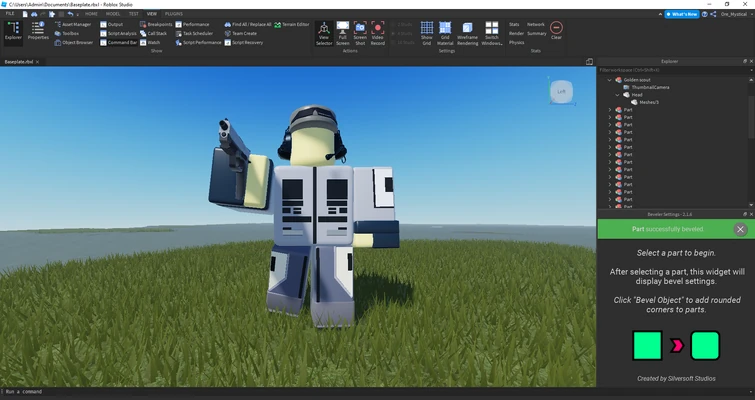The width and height of the screenshot is (755, 400).
Task: Dismiss the successfully beveled notification
Action: coord(740,229)
